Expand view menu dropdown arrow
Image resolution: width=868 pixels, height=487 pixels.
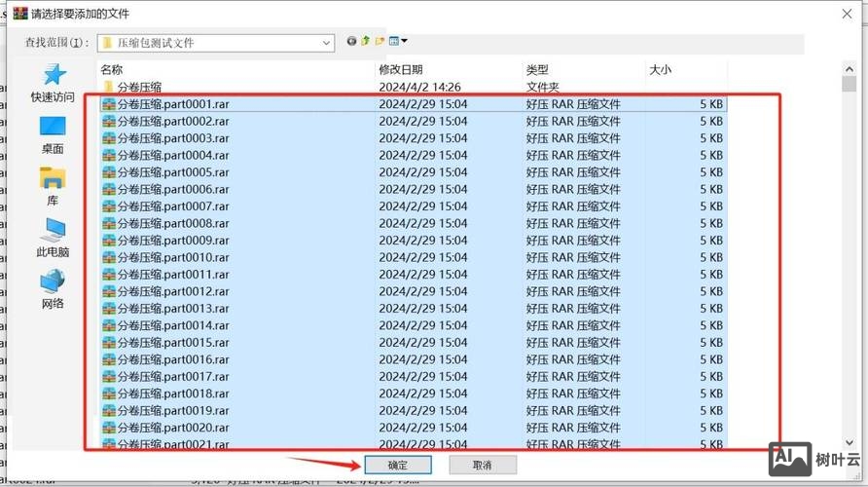pos(404,41)
